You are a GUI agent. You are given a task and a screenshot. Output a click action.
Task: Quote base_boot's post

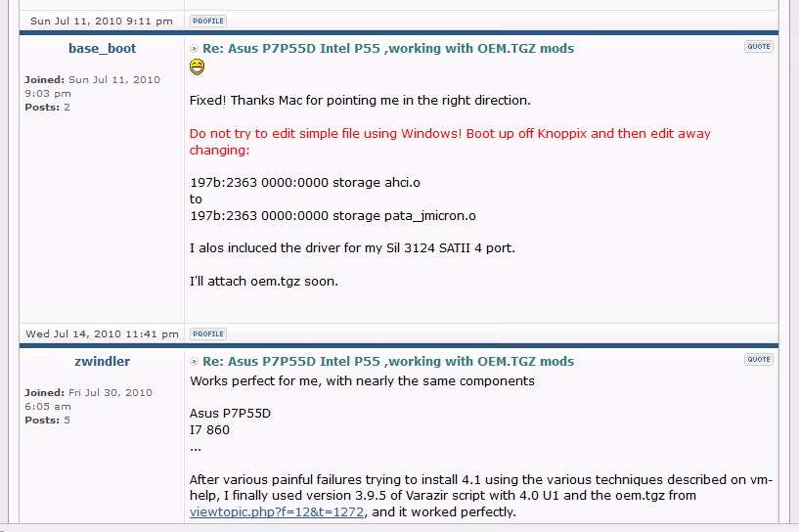coord(758,47)
